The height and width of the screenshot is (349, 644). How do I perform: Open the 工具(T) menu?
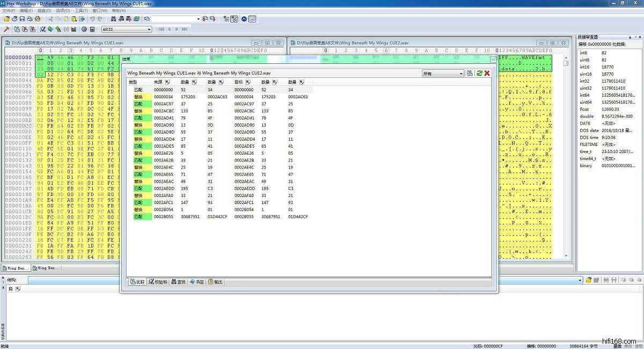(x=82, y=11)
